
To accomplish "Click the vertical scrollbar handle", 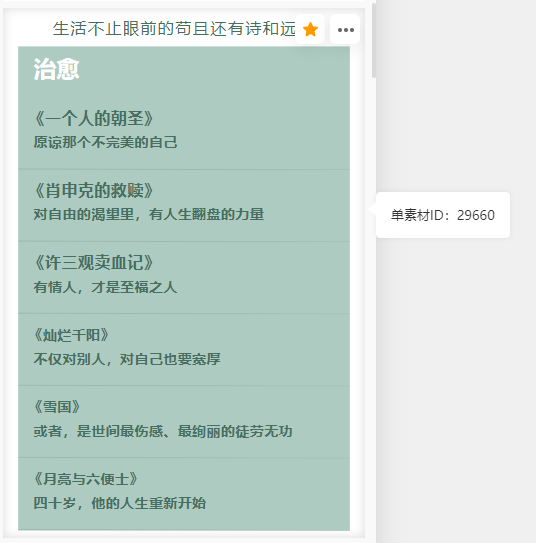I will click(374, 41).
